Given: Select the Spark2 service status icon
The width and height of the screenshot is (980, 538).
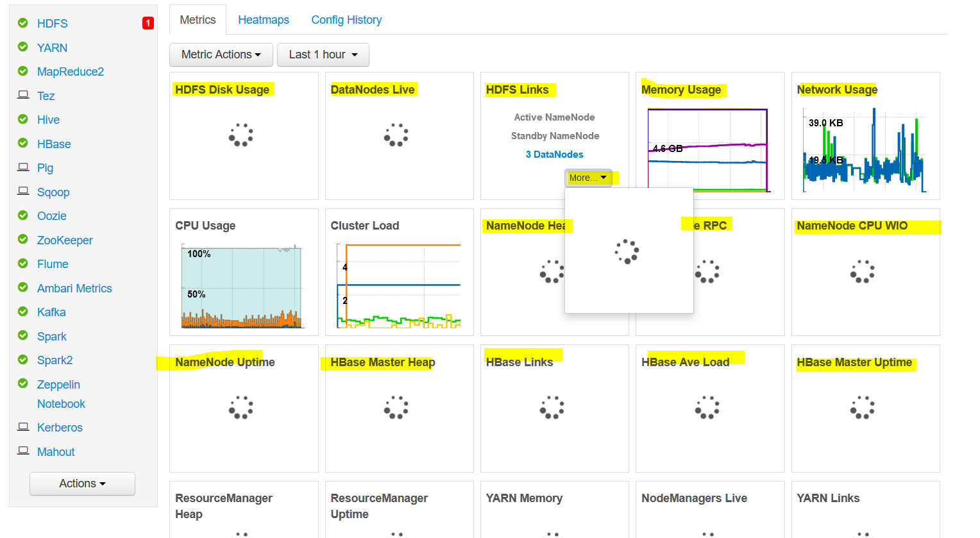Looking at the screenshot, I should click(23, 360).
